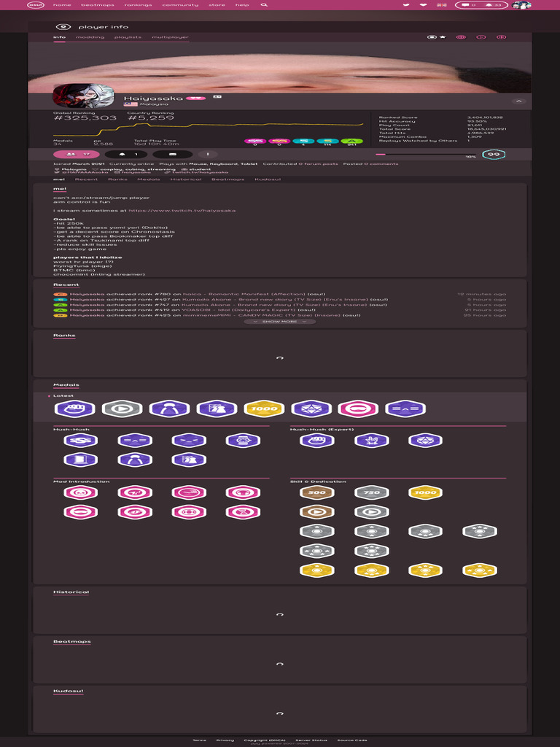Open the store nav link
This screenshot has width=560, height=747.
coord(217,5)
